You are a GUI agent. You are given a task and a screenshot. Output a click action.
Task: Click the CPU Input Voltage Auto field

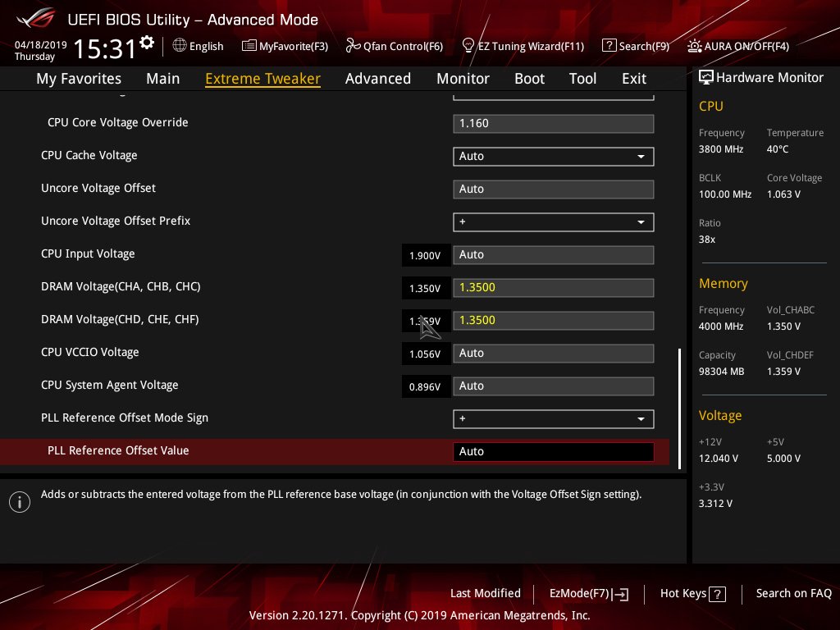[x=554, y=255]
